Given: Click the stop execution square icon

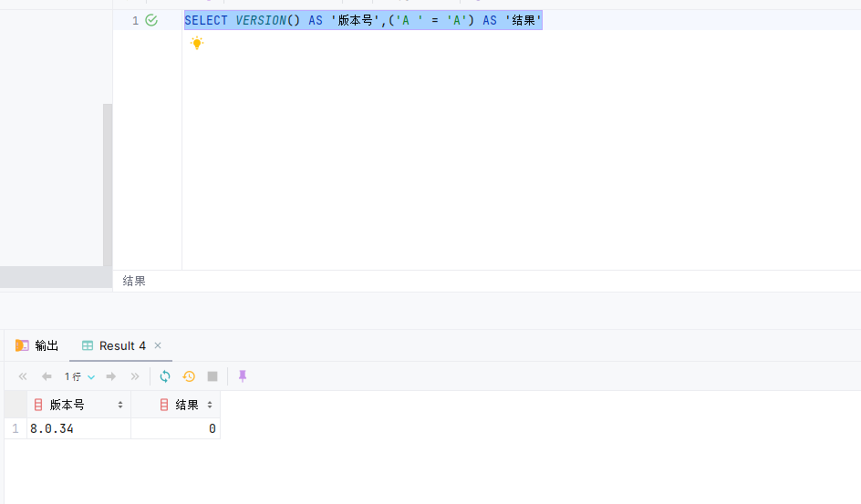Looking at the screenshot, I should pyautogui.click(x=213, y=376).
